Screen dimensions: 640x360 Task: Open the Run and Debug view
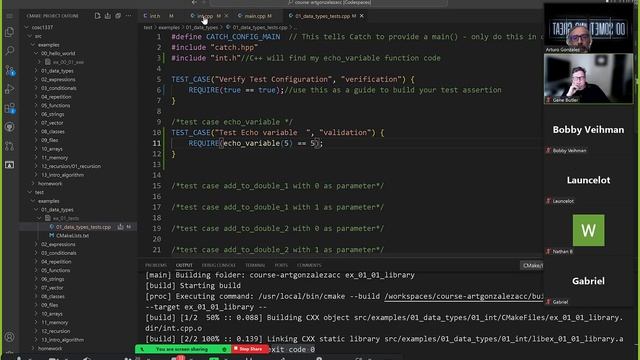coord(9,89)
